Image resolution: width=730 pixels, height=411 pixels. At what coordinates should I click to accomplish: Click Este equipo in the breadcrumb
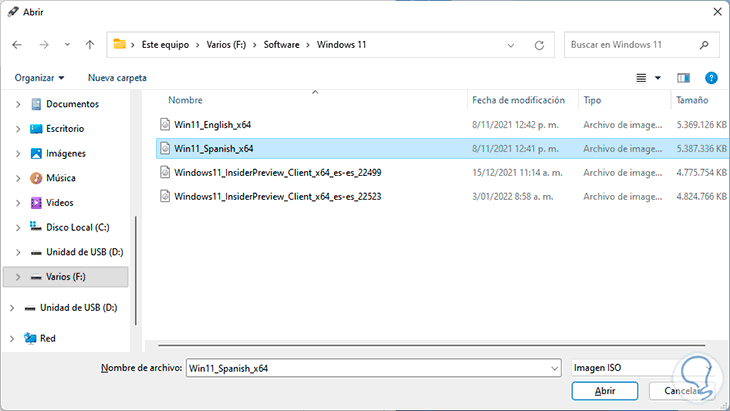point(165,45)
